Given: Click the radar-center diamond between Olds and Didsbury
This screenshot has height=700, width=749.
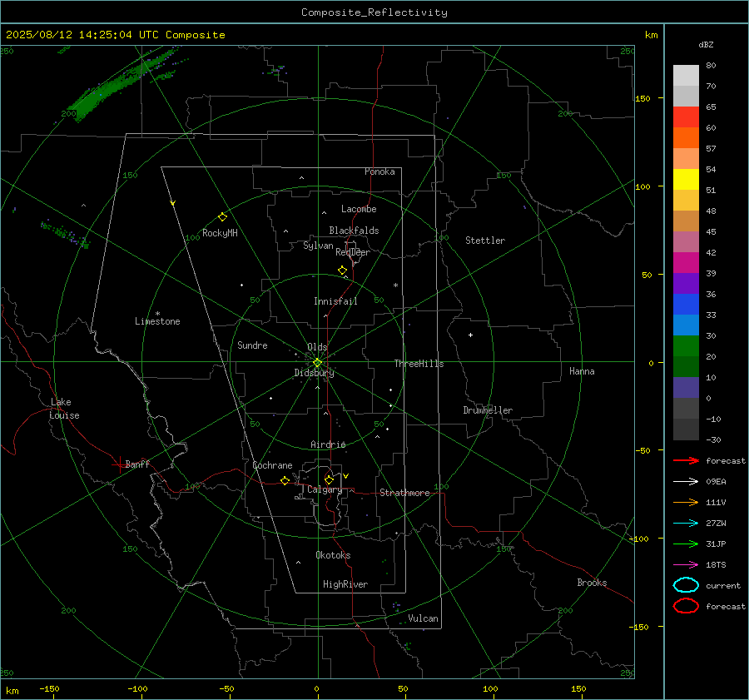Looking at the screenshot, I should point(317,363).
